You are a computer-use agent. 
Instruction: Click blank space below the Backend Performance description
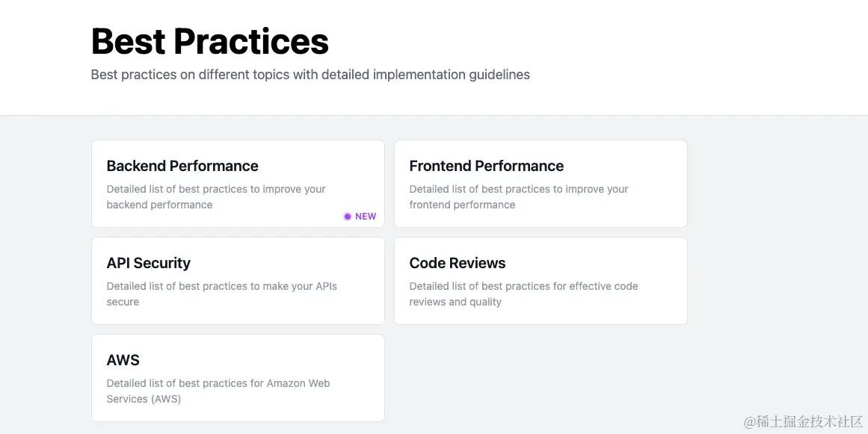pos(217,217)
